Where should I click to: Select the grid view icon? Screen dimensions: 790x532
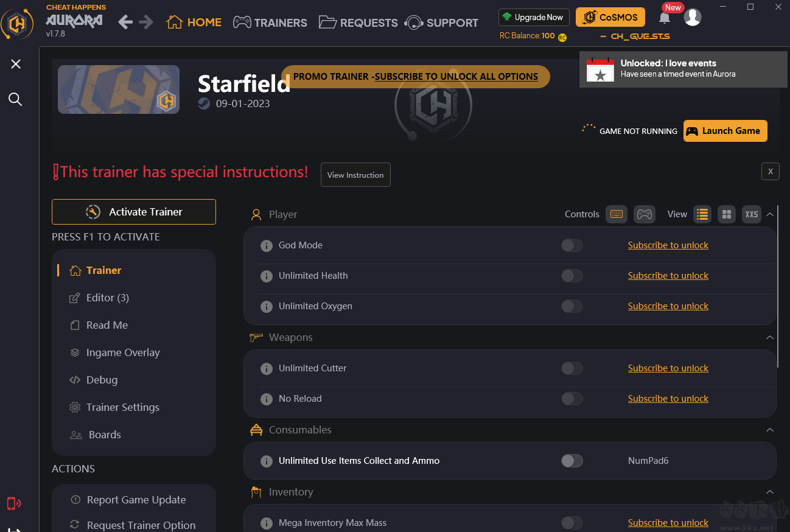(726, 214)
